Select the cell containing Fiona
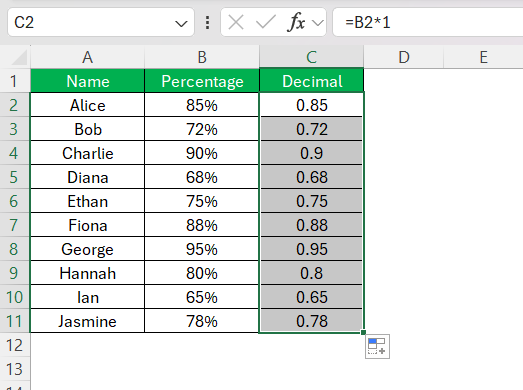The width and height of the screenshot is (523, 390). click(87, 225)
